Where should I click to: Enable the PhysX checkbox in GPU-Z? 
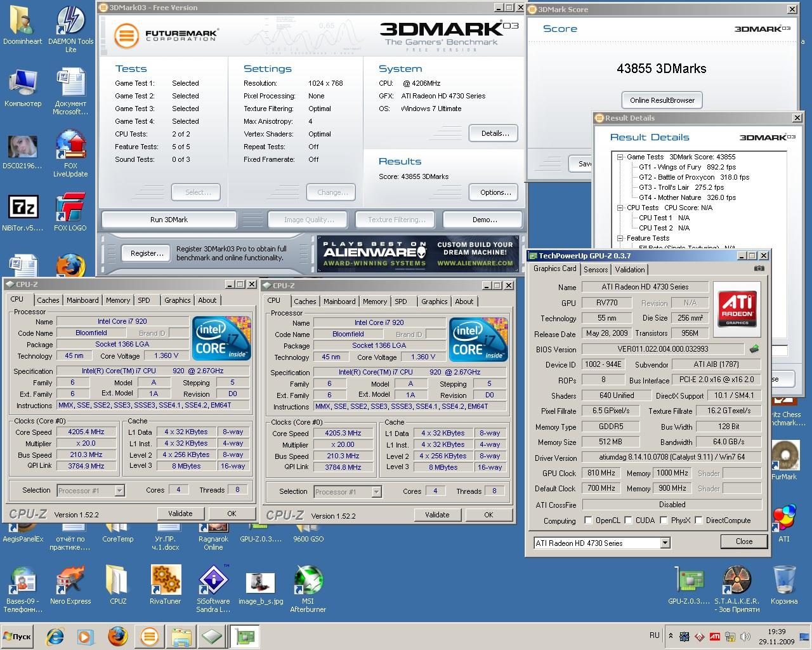point(664,521)
